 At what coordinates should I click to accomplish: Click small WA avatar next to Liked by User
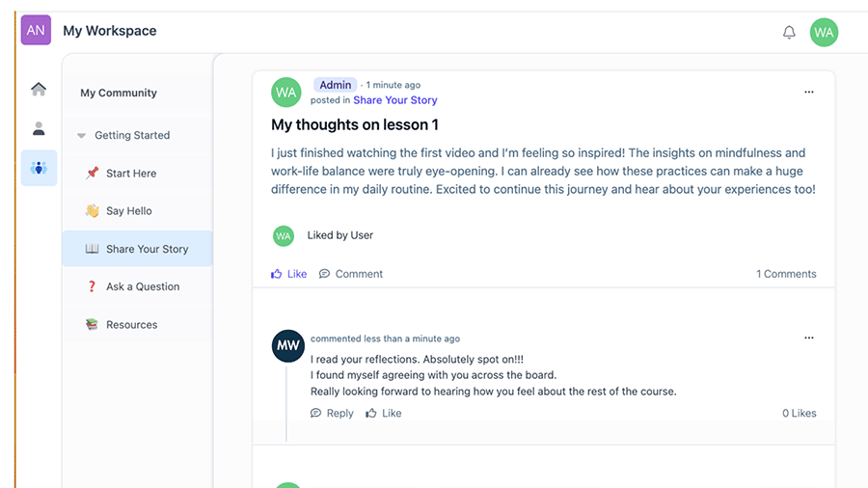(284, 235)
